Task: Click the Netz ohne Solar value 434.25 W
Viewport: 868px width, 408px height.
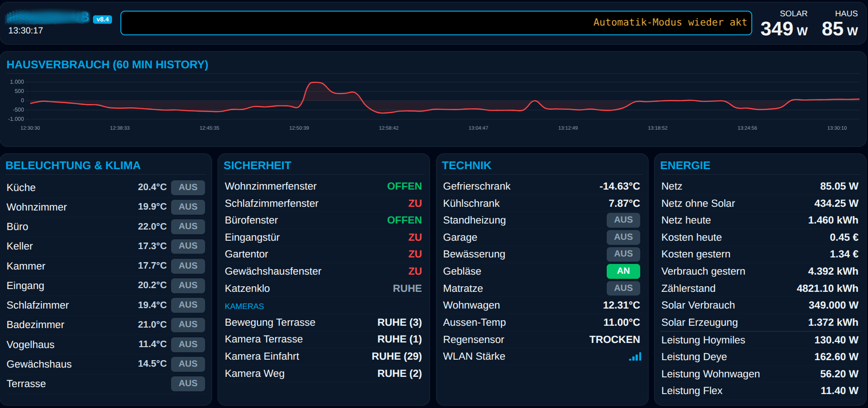Action: pyautogui.click(x=836, y=204)
